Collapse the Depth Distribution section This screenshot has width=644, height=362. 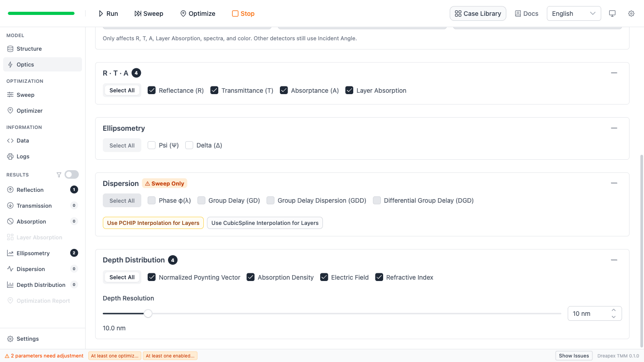point(614,260)
